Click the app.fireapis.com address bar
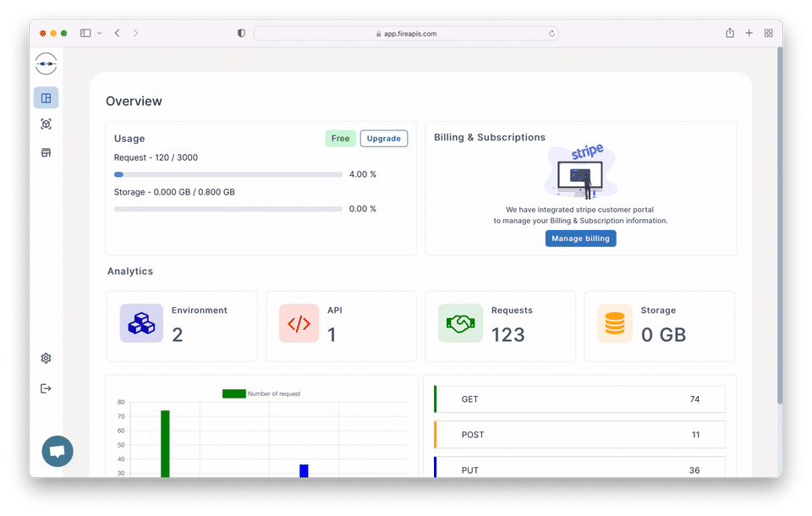The width and height of the screenshot is (812, 516). pyautogui.click(x=405, y=34)
